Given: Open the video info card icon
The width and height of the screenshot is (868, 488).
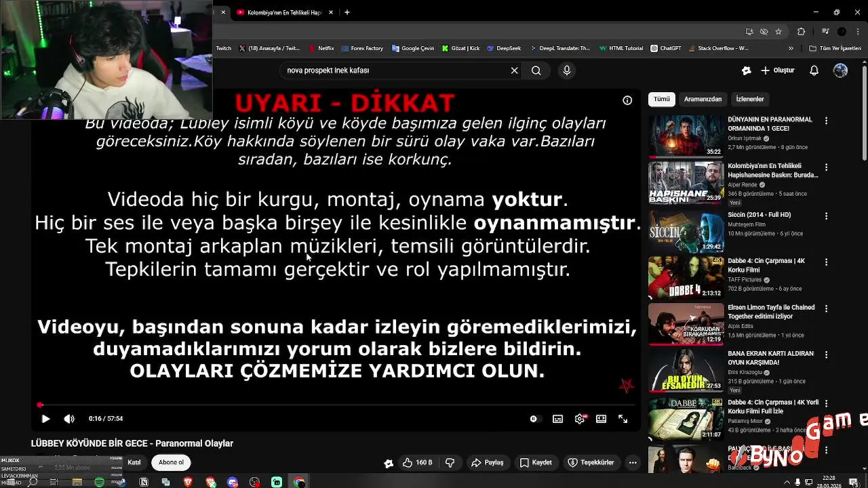Looking at the screenshot, I should point(627,100).
